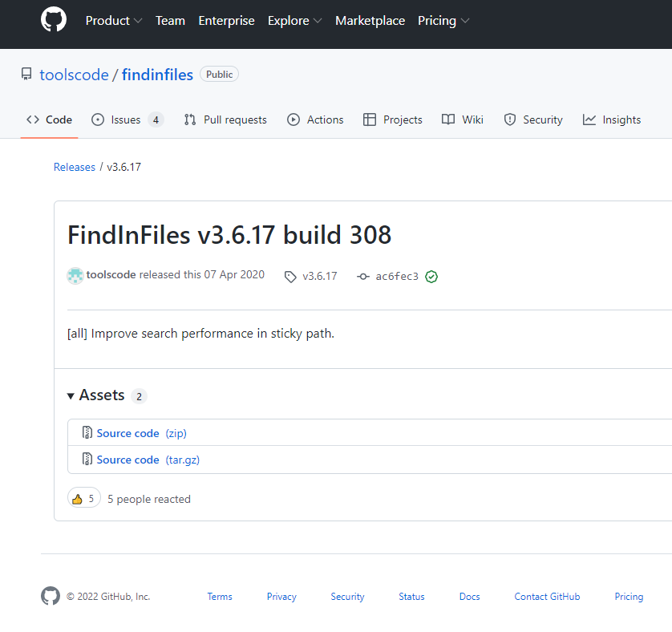Open the Contact GitHub footer link
The image size is (672, 632).
coord(547,597)
